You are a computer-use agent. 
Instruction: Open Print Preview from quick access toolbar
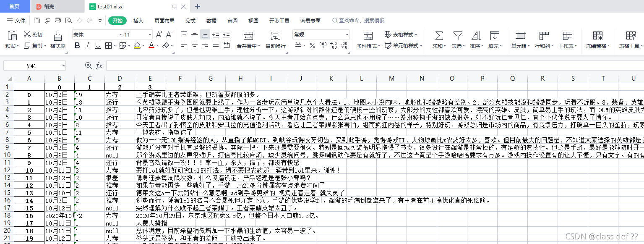coord(68,21)
